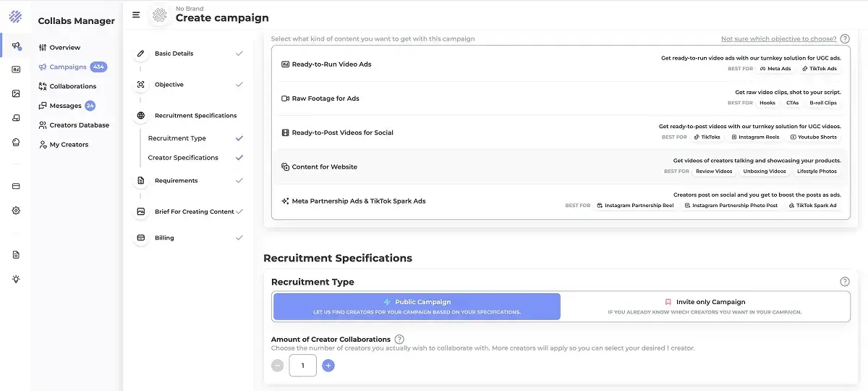Click the Meta Ads tag
Image resolution: width=868 pixels, height=391 pixels.
(x=775, y=69)
